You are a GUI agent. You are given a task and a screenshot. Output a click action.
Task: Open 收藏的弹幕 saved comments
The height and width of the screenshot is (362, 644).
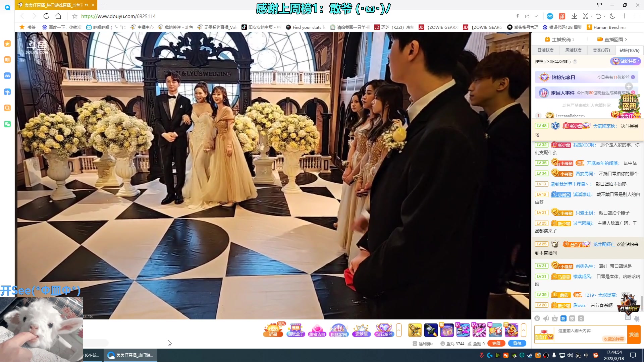pos(614,339)
